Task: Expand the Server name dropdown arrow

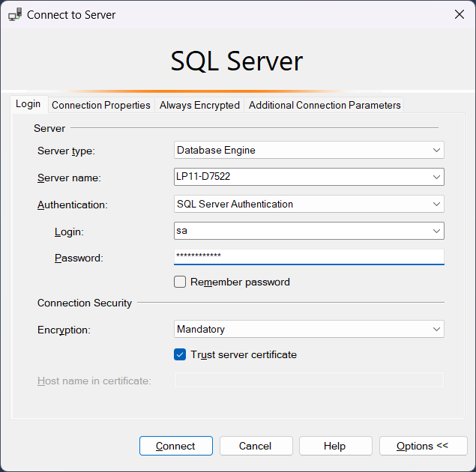Action: tap(436, 178)
